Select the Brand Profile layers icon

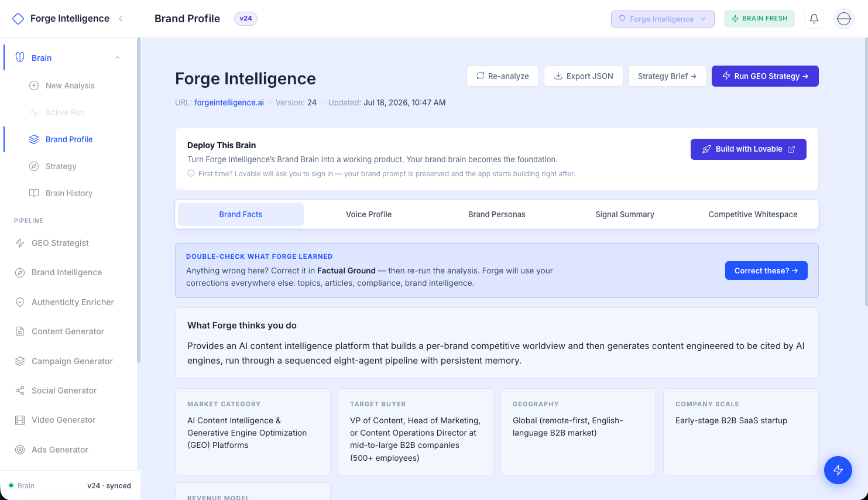pos(34,139)
